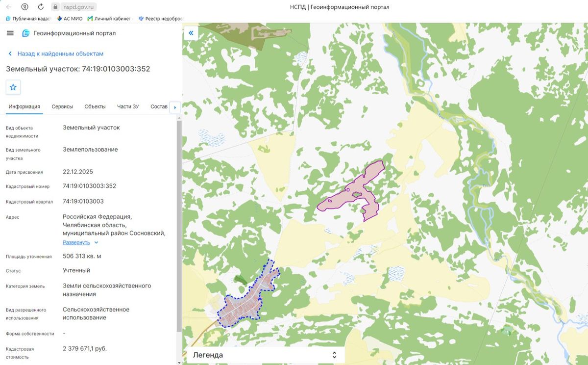The width and height of the screenshot is (588, 365).
Task: Open the Объекты tab
Action: pos(95,106)
